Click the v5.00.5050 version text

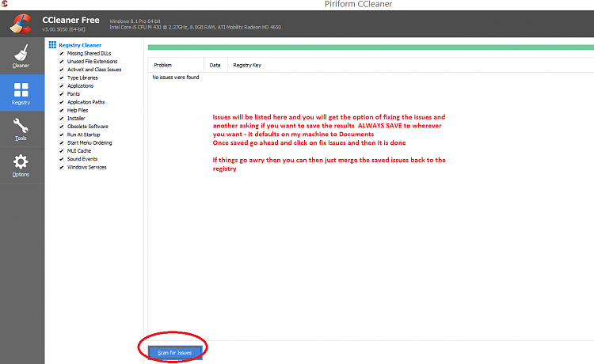point(63,29)
